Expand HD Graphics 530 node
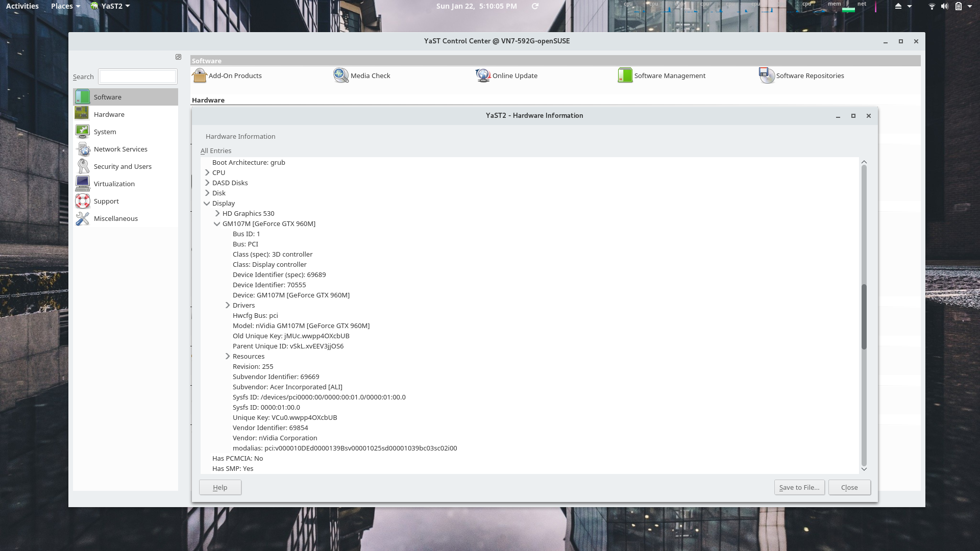The height and width of the screenshot is (551, 980). pyautogui.click(x=217, y=213)
